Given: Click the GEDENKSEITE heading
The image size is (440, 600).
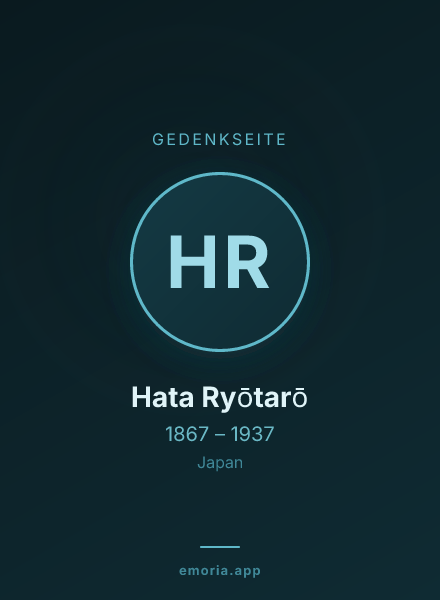Looking at the screenshot, I should [x=220, y=139].
